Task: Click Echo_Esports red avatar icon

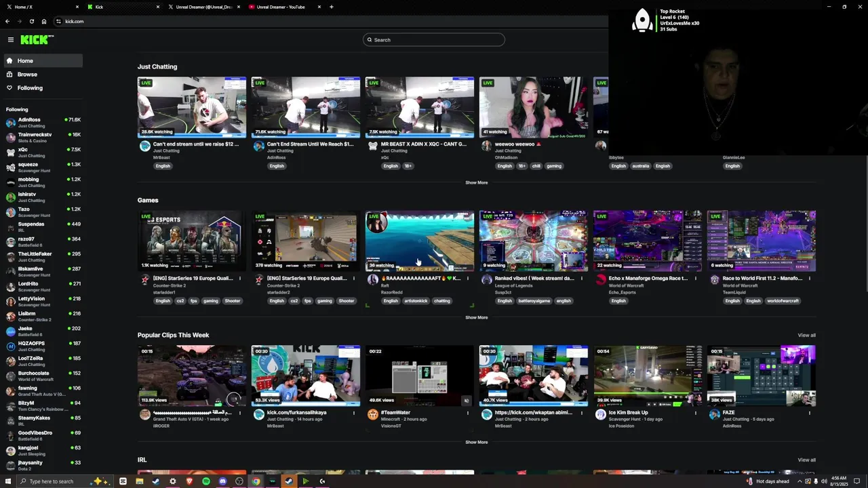Action: [x=600, y=280]
